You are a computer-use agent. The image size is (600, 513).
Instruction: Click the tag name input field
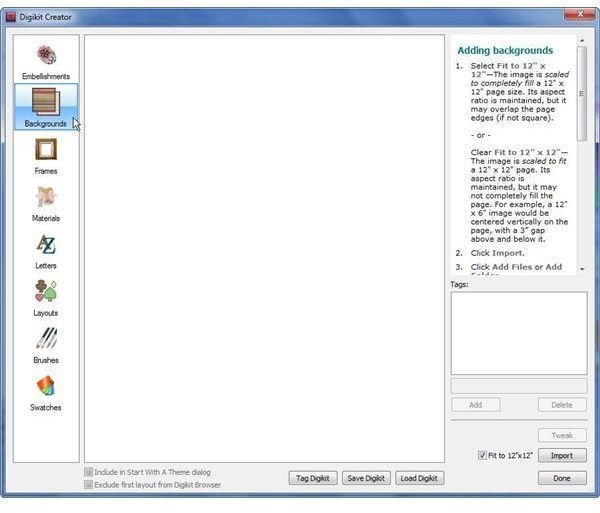click(x=519, y=386)
